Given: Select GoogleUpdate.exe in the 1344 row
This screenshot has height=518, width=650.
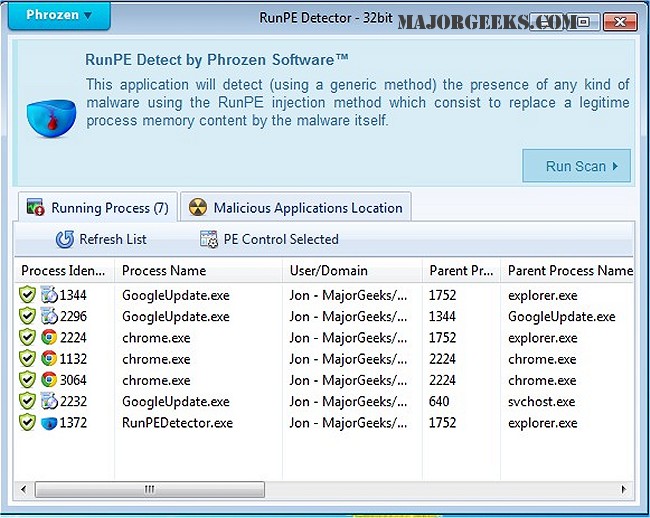Looking at the screenshot, I should pos(176,295).
